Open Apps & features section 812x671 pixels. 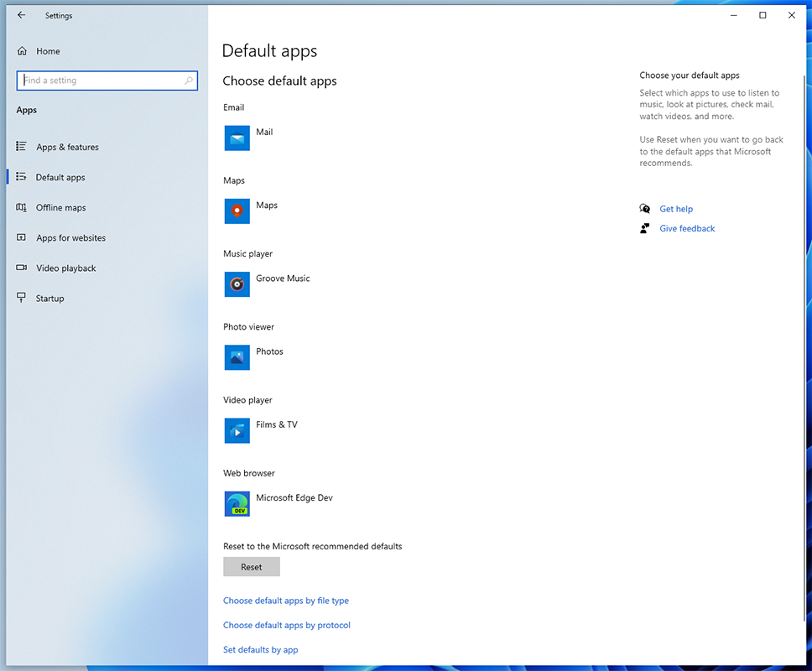(67, 148)
